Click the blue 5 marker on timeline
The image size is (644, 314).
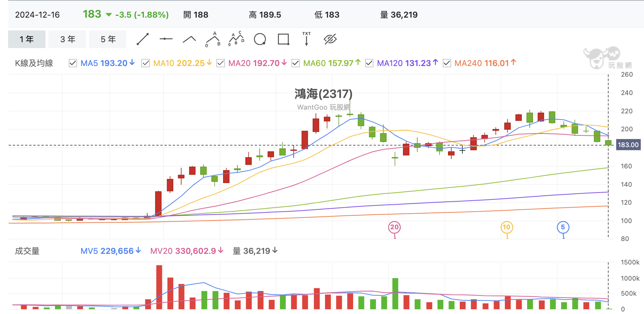tap(563, 227)
